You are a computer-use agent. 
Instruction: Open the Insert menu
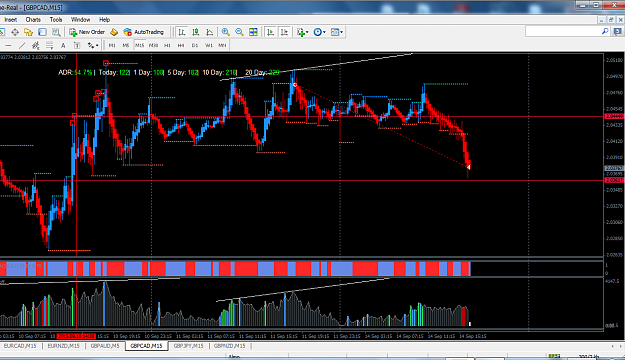pyautogui.click(x=11, y=20)
